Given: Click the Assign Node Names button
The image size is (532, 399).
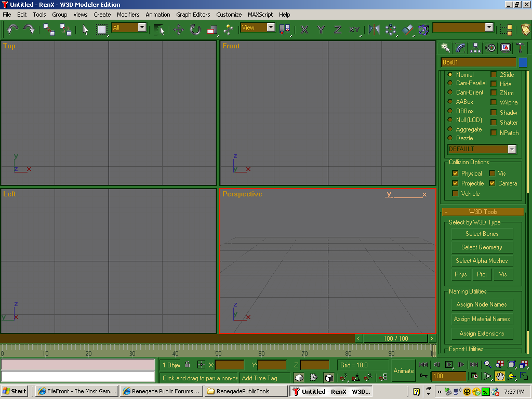Looking at the screenshot, I should click(x=482, y=304).
